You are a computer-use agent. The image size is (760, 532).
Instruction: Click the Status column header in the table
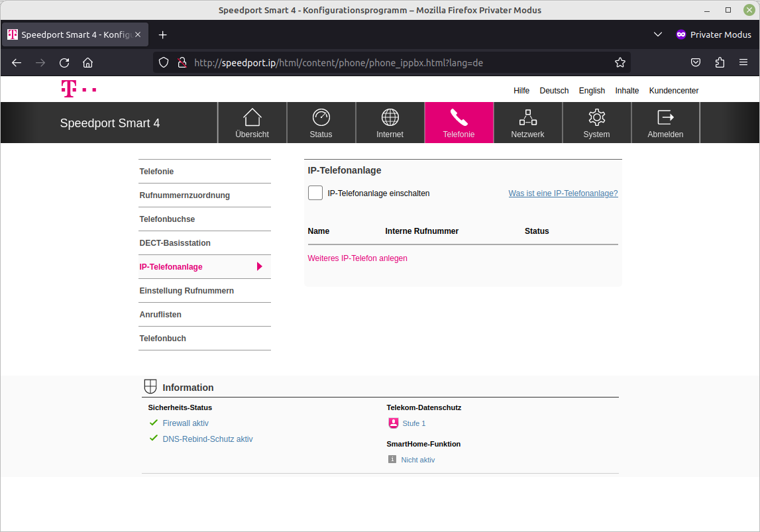pyautogui.click(x=537, y=231)
